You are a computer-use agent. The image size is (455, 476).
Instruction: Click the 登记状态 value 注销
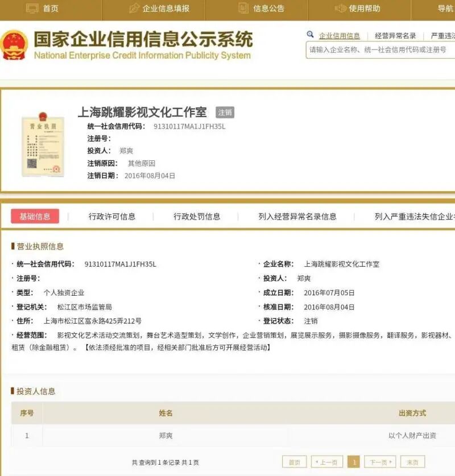pyautogui.click(x=311, y=321)
